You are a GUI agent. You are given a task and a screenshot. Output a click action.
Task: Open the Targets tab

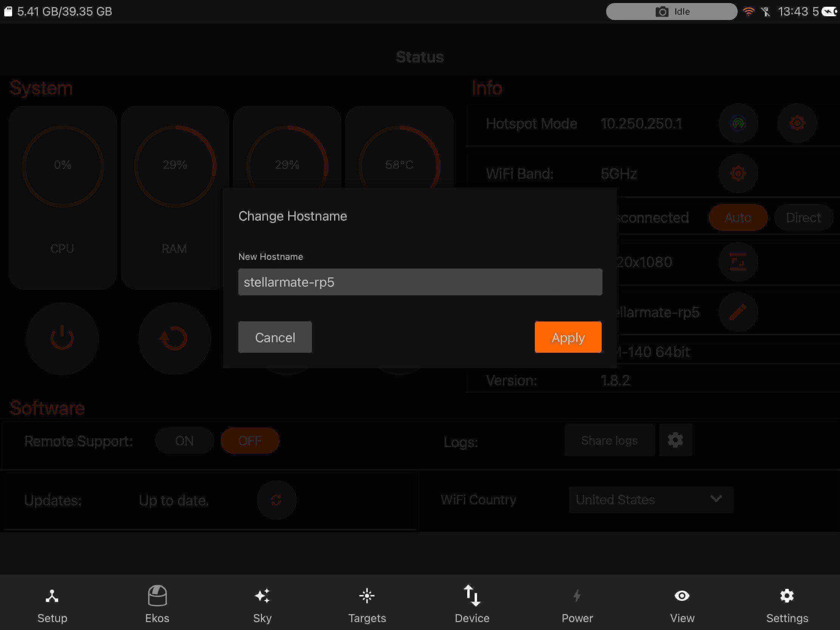coord(367,606)
